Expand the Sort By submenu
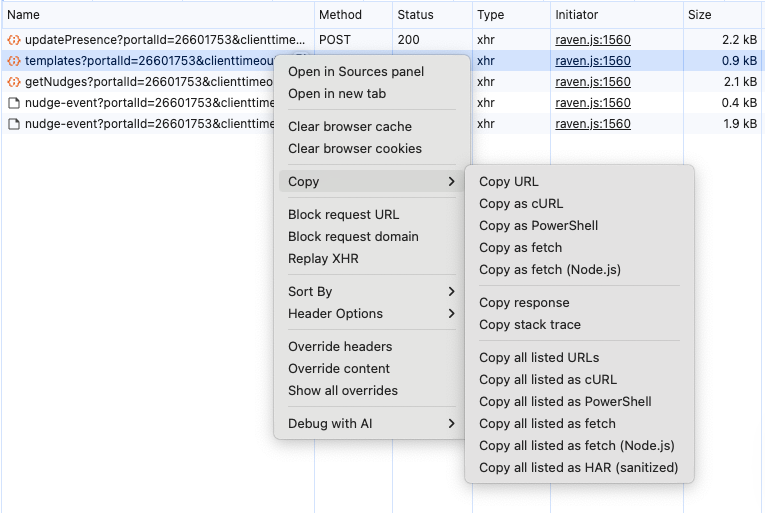 click(370, 292)
